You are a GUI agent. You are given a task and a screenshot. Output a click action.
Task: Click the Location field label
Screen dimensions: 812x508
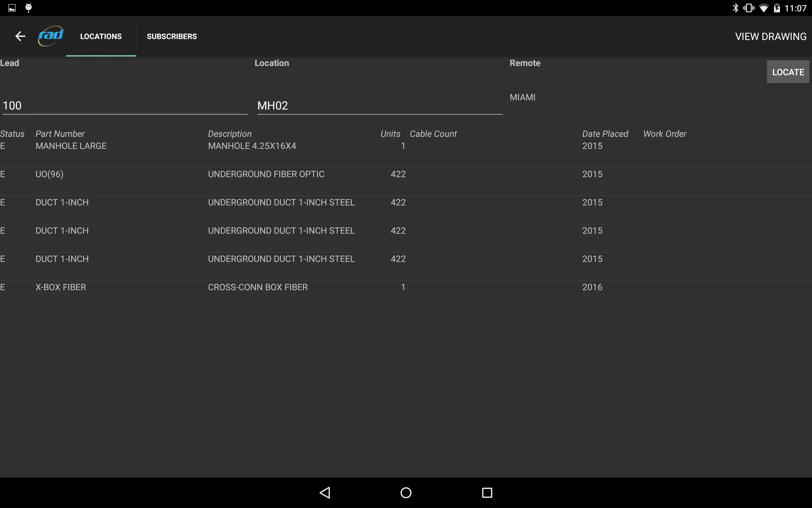point(272,63)
